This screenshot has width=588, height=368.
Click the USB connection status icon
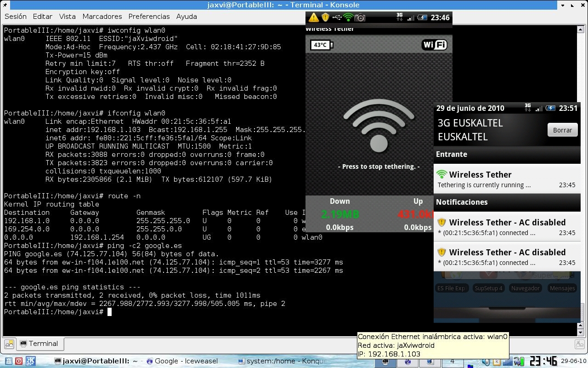pos(337,17)
